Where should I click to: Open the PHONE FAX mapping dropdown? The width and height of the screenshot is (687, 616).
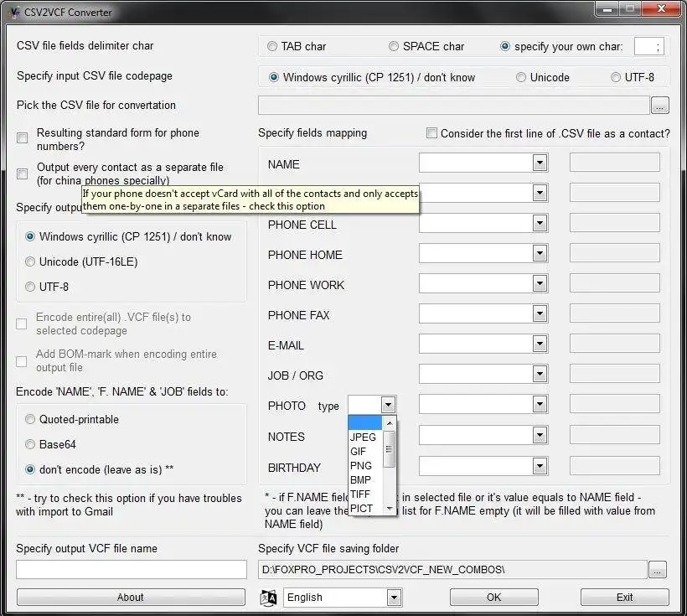point(540,314)
